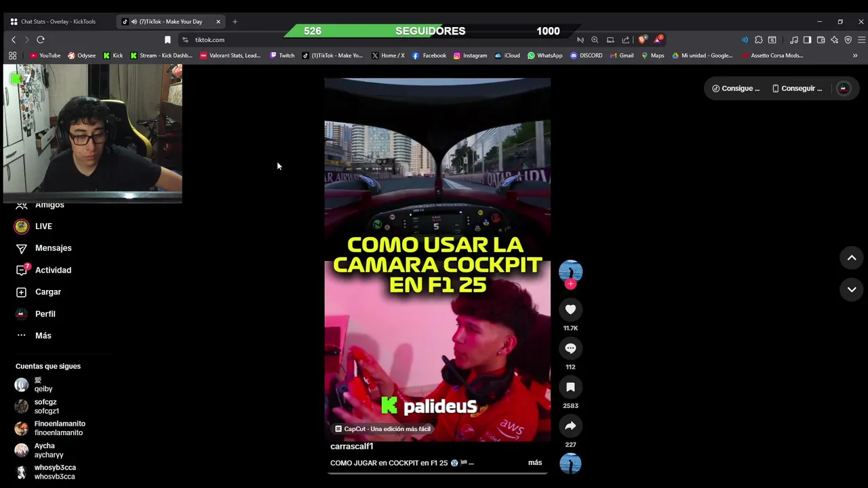This screenshot has width=868, height=488.
Task: Mute the TikTok tab audio icon
Action: point(134,22)
